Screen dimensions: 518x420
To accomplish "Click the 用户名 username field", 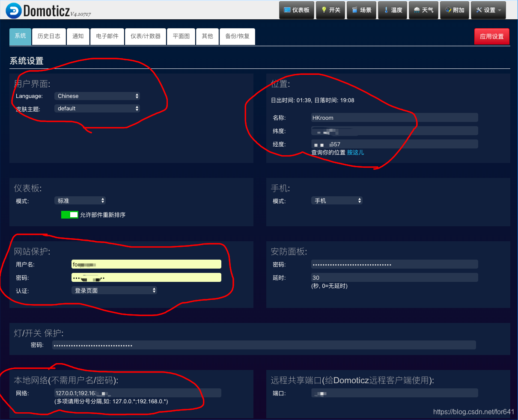I will tap(146, 264).
